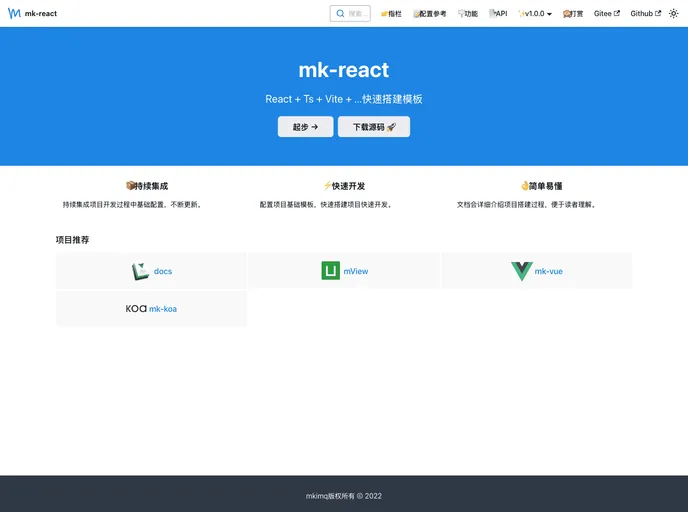Click the 持续集成 feature heading
Viewport: 688px width, 512px height.
pyautogui.click(x=147, y=186)
